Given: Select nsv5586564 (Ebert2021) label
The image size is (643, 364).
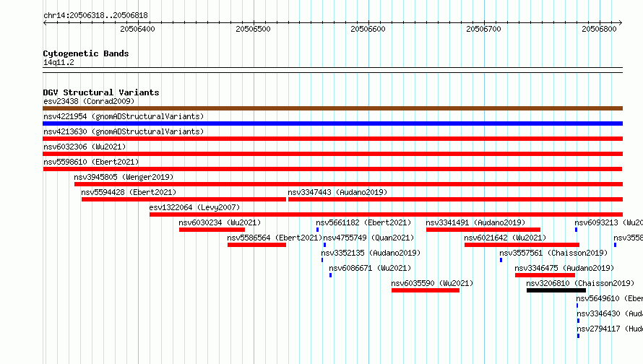Looking at the screenshot, I should [x=275, y=238].
